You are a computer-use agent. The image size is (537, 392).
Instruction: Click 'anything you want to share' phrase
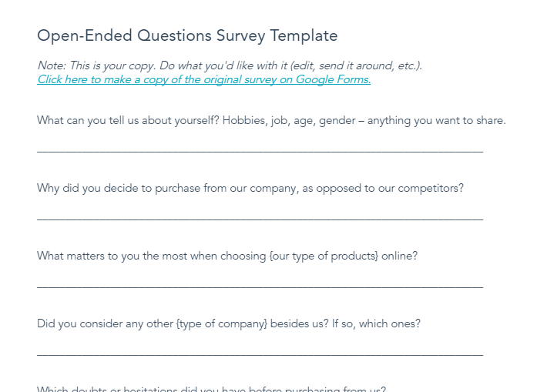tap(436, 120)
